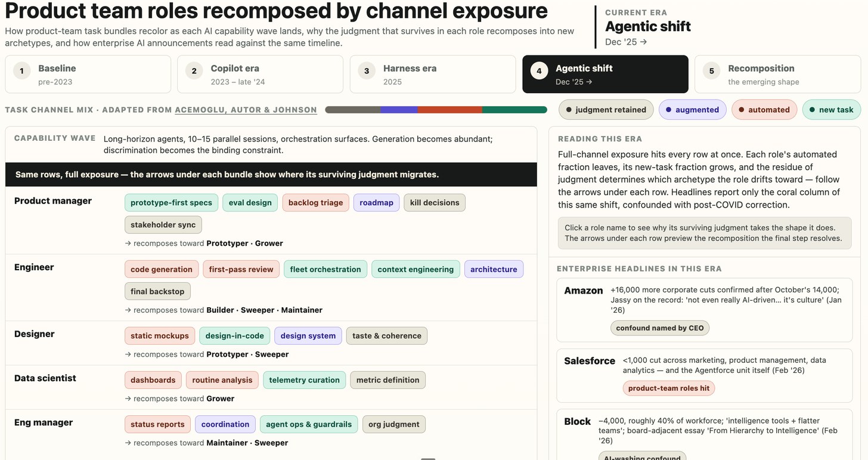Click 'recomposes toward Maintainer · Sweeper' text
This screenshot has width=868, height=460.
(206, 443)
